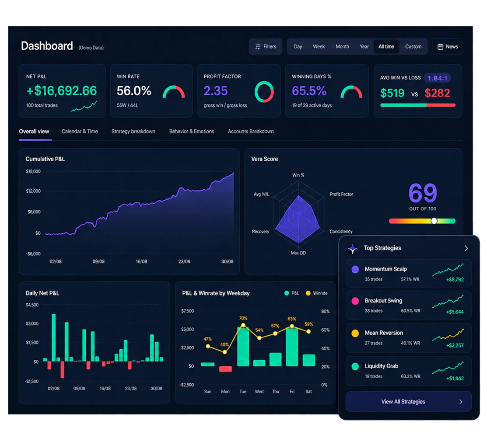
Task: Click the +$1,842 Liquidity Grab profit
Action: 455,378
